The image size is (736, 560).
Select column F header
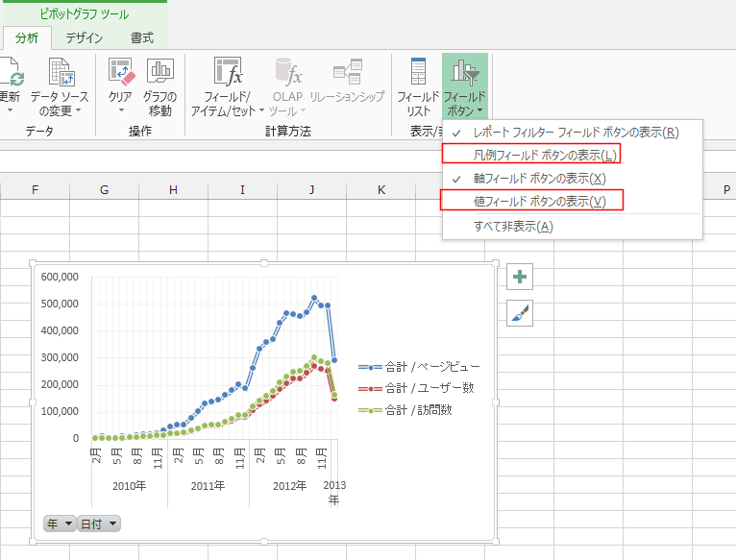36,189
